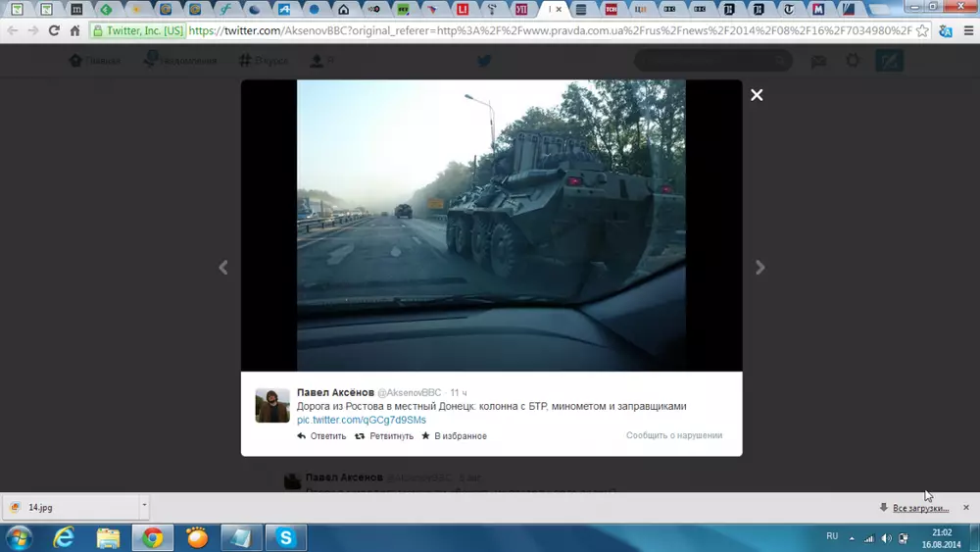
Task: Retweet the post via Ретвитнуть
Action: coord(384,436)
